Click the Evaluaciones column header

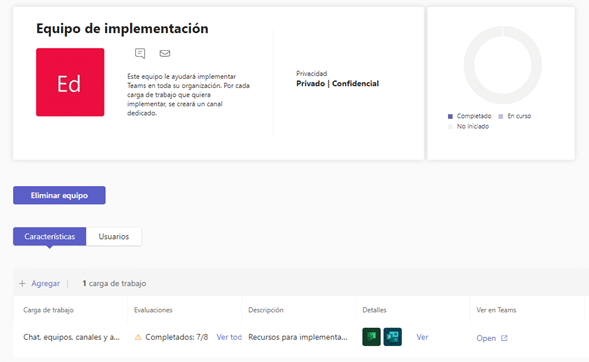(x=153, y=310)
